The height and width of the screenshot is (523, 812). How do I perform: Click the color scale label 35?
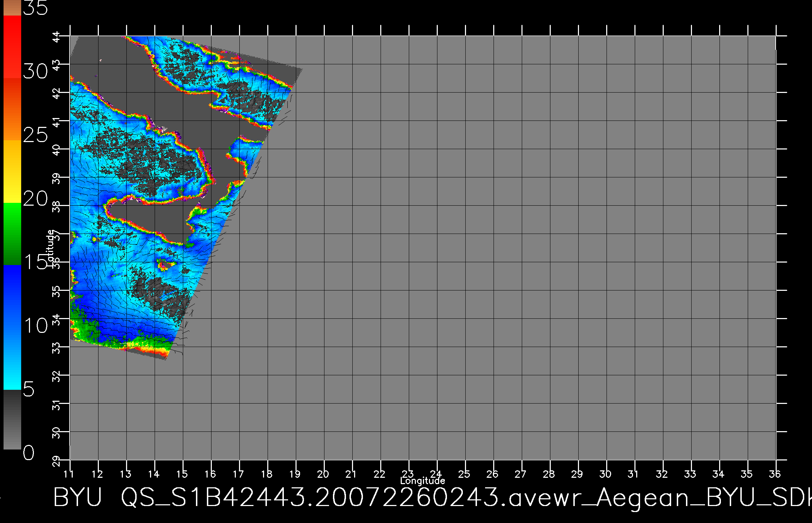pos(35,8)
